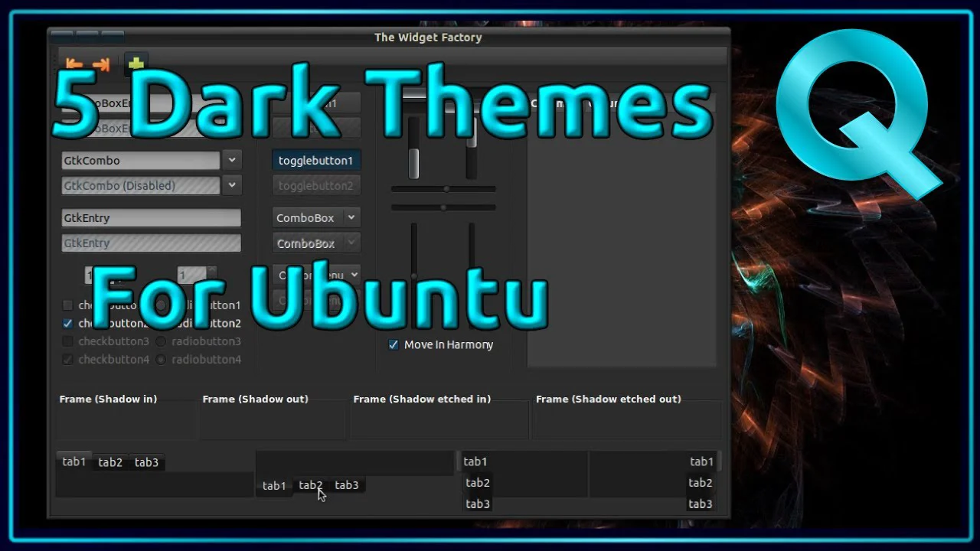Screen dimensions: 980x551
Task: Click the upper horizontal slider handle
Action: click(x=446, y=188)
